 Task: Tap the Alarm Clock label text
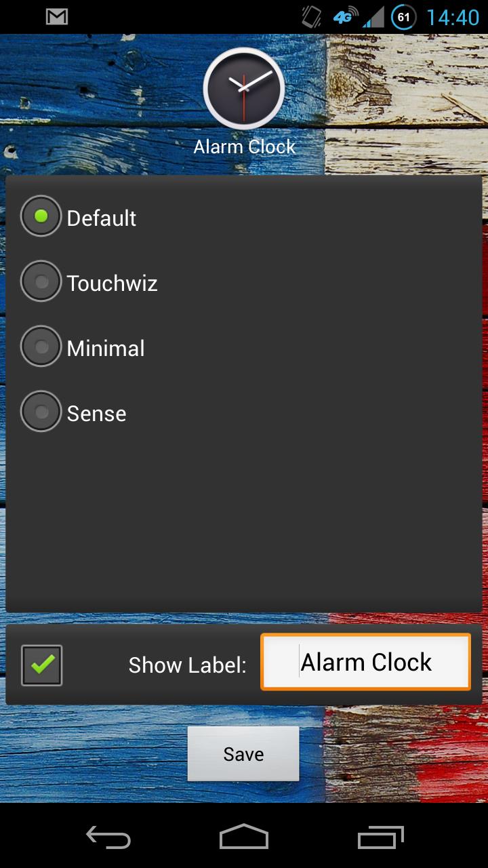(x=245, y=146)
